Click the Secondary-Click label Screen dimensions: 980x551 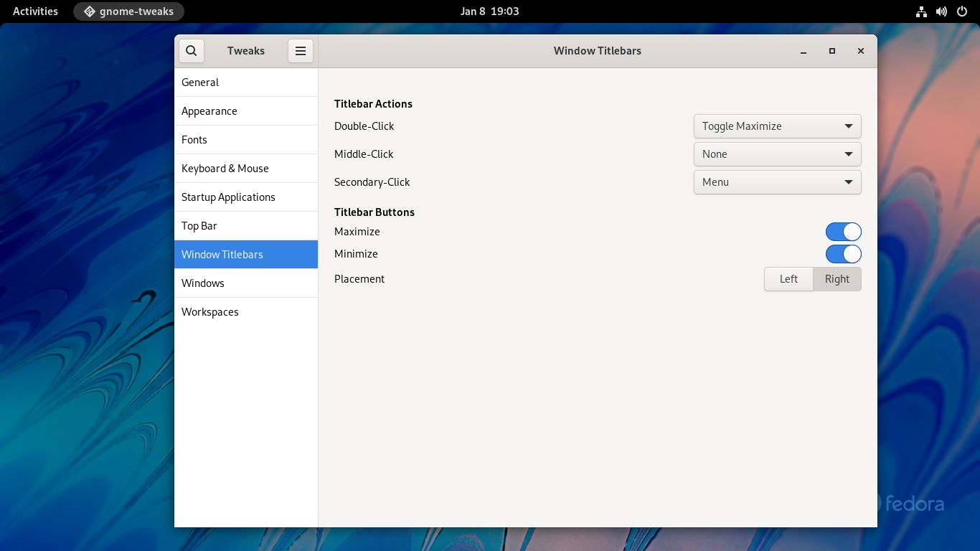(372, 182)
